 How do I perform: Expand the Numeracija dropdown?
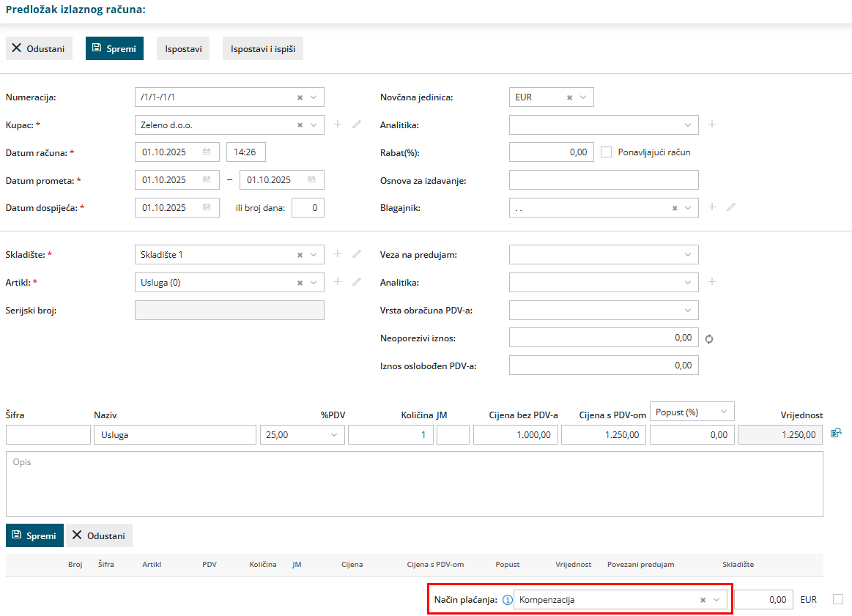tap(314, 97)
